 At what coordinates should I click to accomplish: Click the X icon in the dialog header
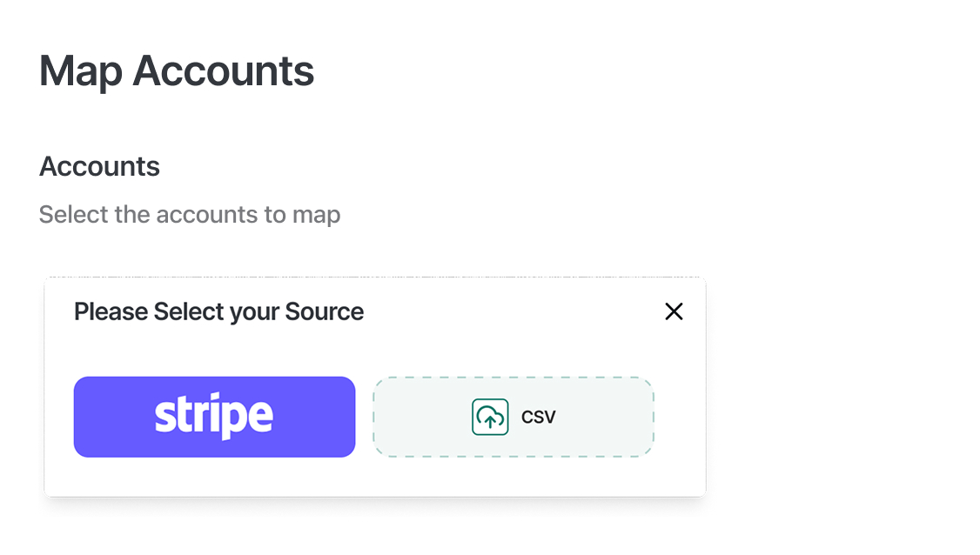[x=674, y=311]
